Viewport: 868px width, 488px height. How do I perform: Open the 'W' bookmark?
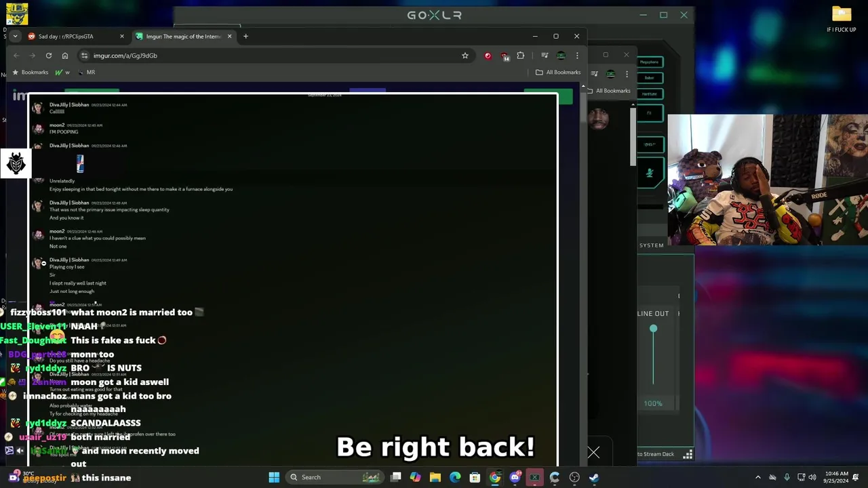tap(62, 73)
